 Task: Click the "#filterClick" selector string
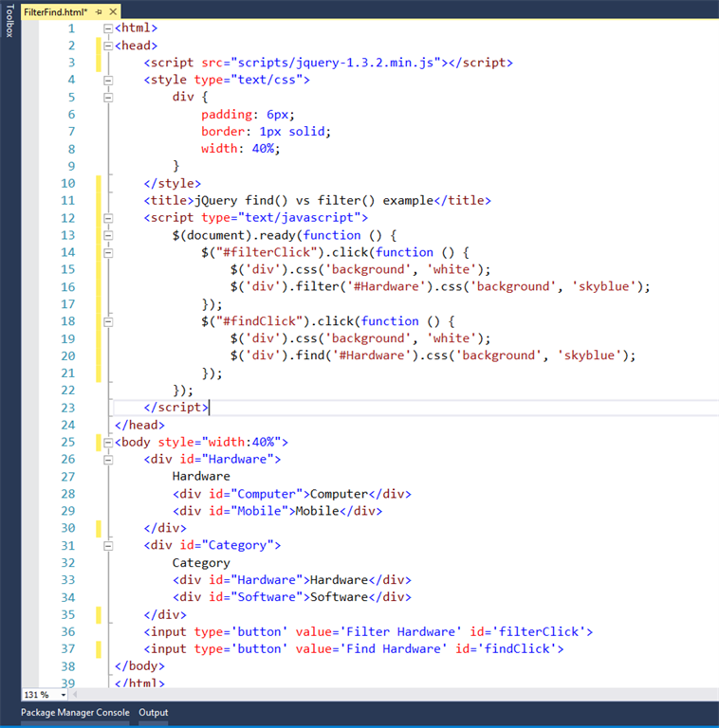click(267, 252)
